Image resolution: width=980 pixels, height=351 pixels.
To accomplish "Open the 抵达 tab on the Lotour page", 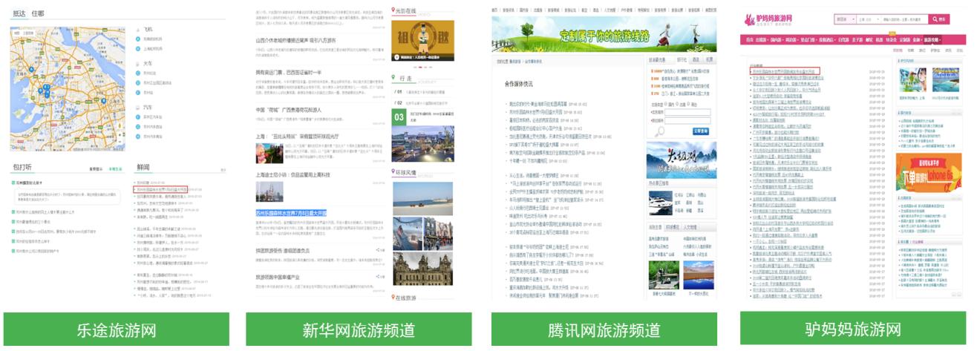I will coord(19,13).
